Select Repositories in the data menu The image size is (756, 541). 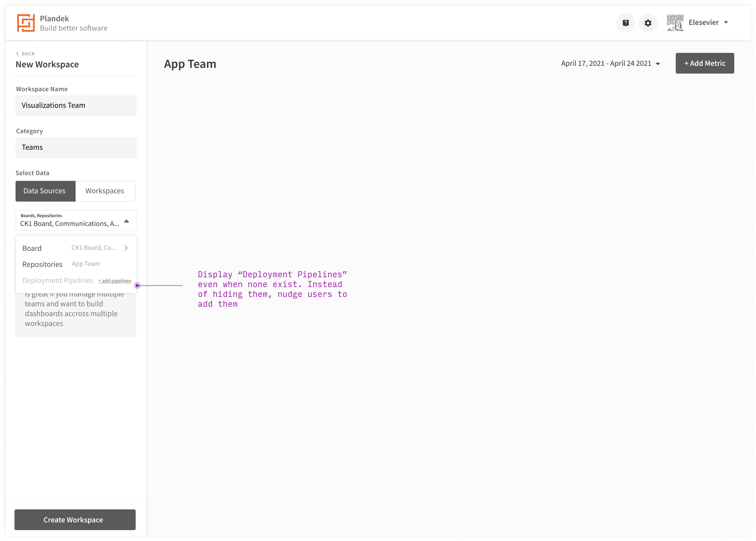(x=42, y=264)
